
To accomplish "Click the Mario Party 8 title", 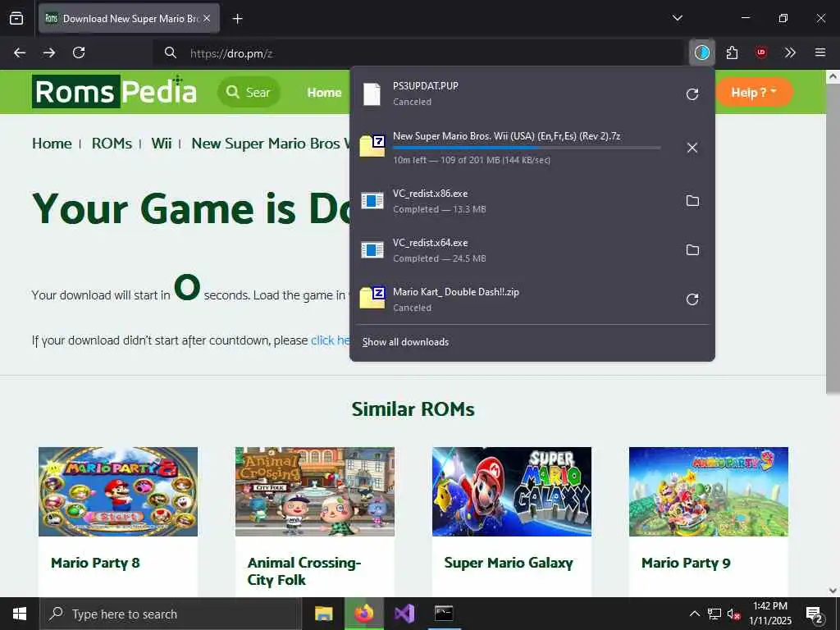I will pyautogui.click(x=95, y=563).
